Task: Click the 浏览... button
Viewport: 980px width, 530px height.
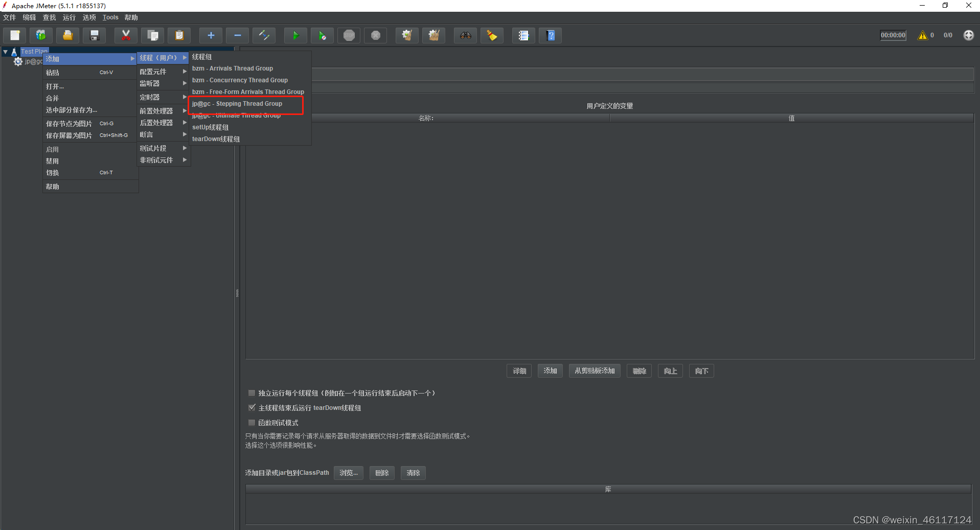Action: [x=349, y=473]
